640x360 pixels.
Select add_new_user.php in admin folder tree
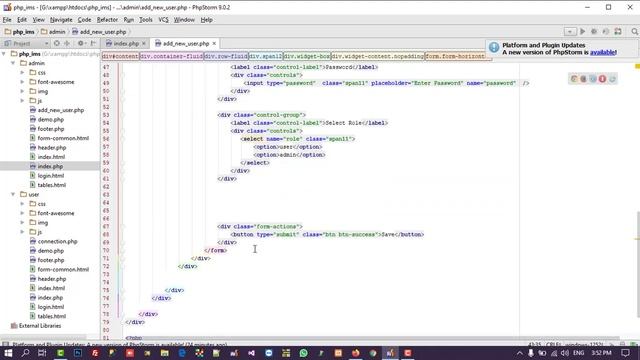pyautogui.click(x=57, y=110)
